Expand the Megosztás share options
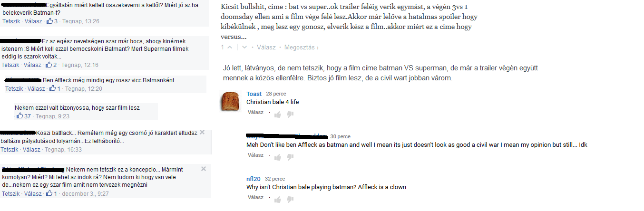 point(302,47)
